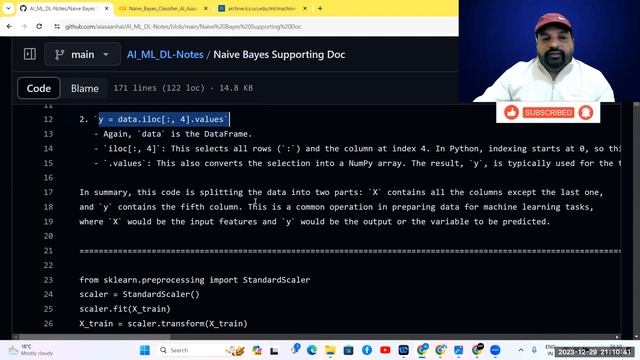
Task: Click the speaker's webcam video thumbnail
Action: 549,51
